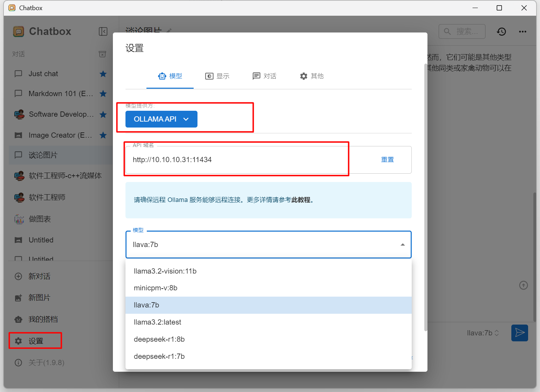Open the chat history panel
The width and height of the screenshot is (540, 392).
(x=501, y=31)
